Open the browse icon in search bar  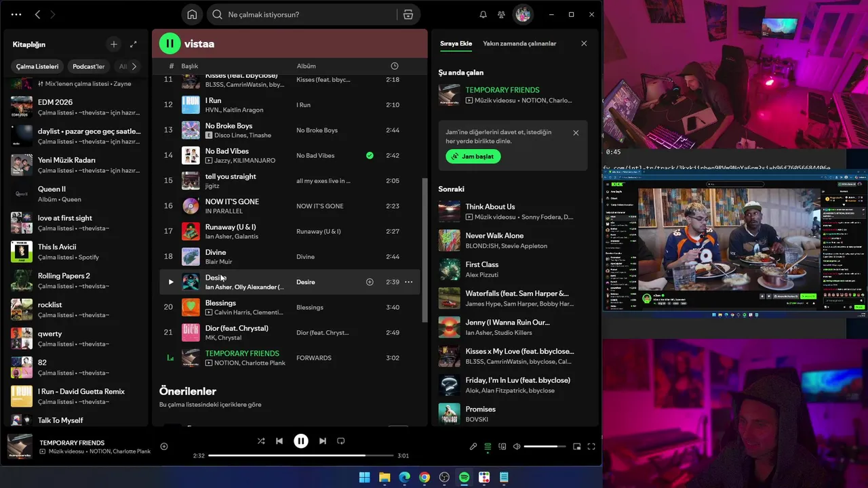[x=408, y=14]
